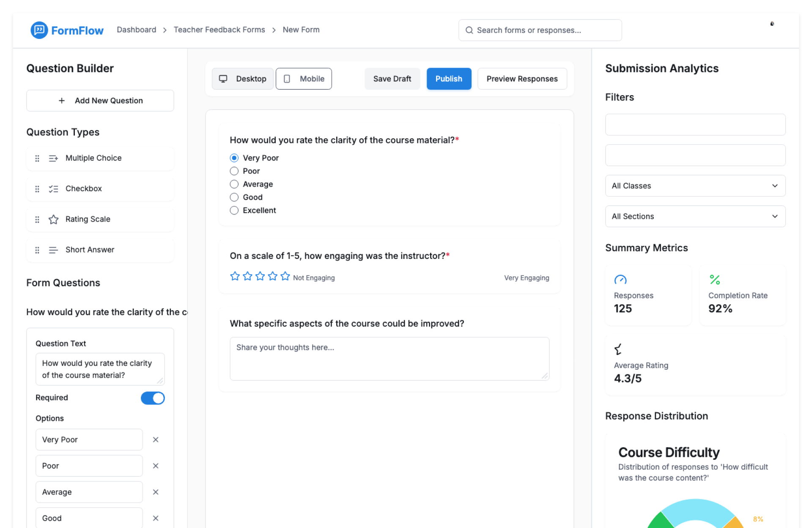
Task: Toggle the Required switch off
Action: [153, 398]
